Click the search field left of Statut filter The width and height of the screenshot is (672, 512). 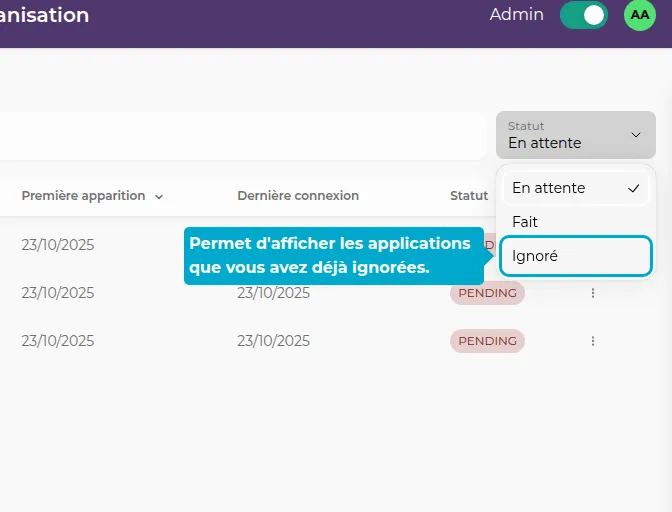click(x=240, y=135)
